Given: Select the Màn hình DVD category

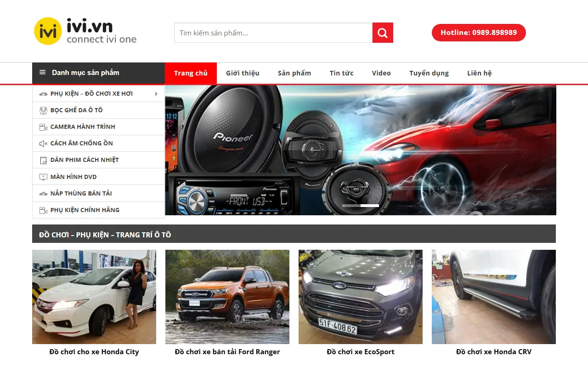Looking at the screenshot, I should [98, 177].
